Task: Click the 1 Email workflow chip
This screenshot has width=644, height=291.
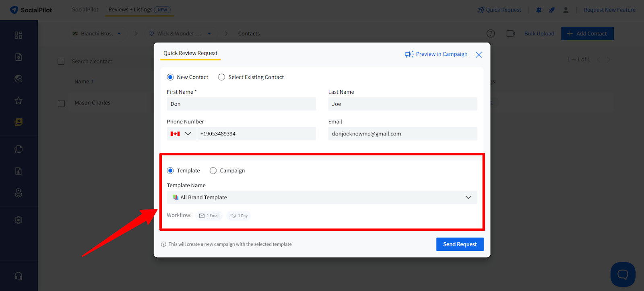Action: (209, 216)
